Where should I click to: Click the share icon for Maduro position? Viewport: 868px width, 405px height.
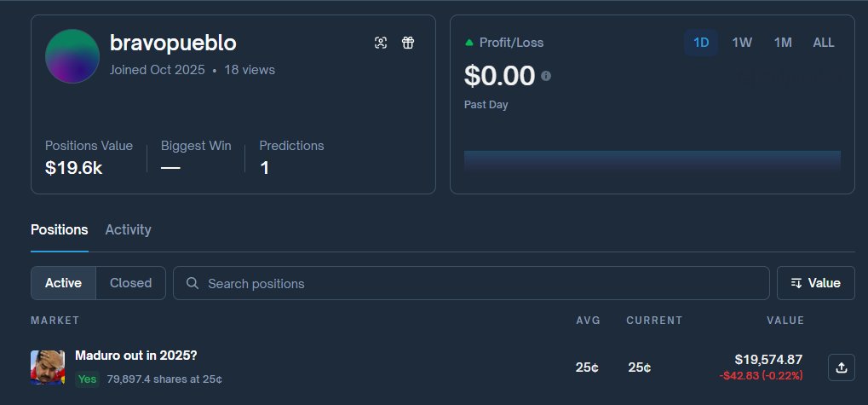(842, 367)
